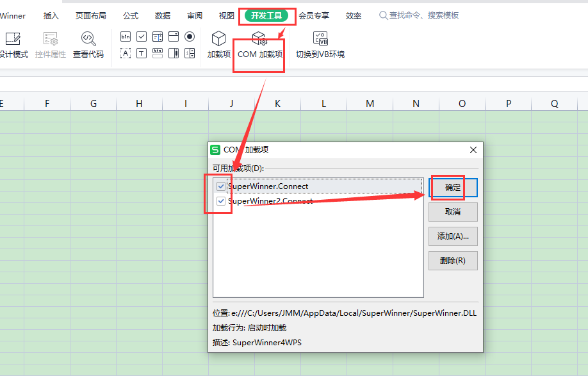
Task: Click 添加(A)... button
Action: tap(453, 236)
